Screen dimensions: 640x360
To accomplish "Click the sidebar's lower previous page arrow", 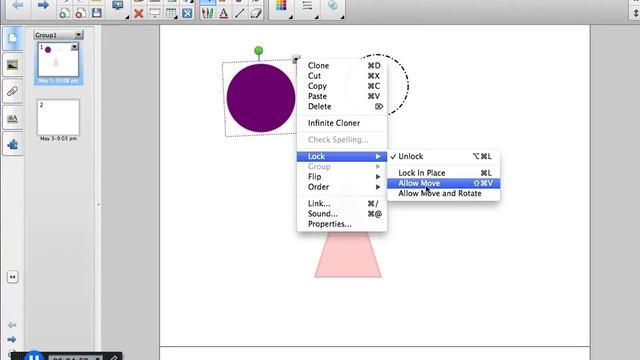I will click(x=12, y=325).
